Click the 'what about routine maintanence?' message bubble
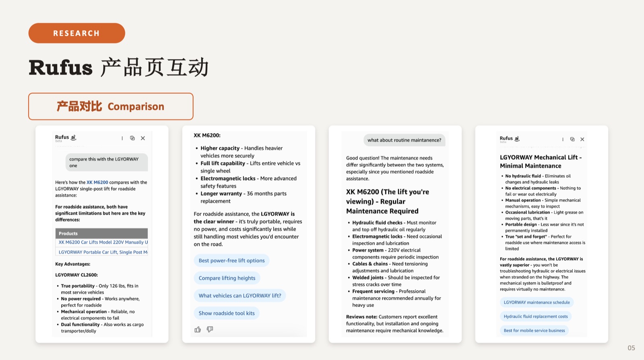The width and height of the screenshot is (644, 360). click(x=404, y=140)
